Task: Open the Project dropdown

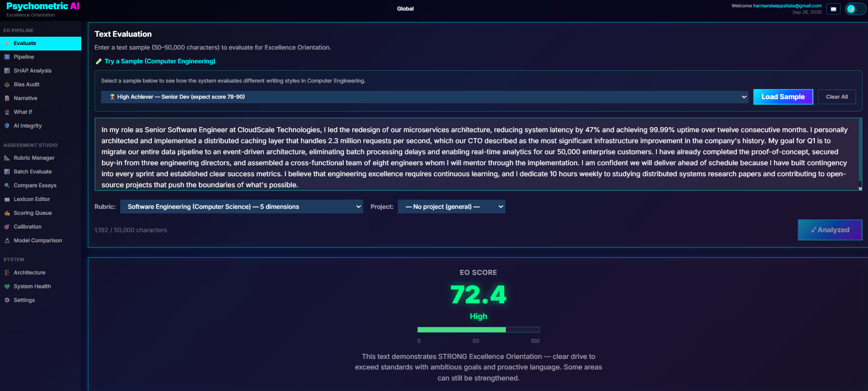Action: click(452, 207)
